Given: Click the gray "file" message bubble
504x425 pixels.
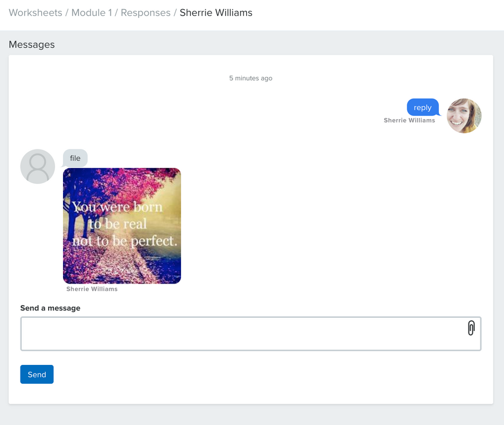Looking at the screenshot, I should 76,158.
